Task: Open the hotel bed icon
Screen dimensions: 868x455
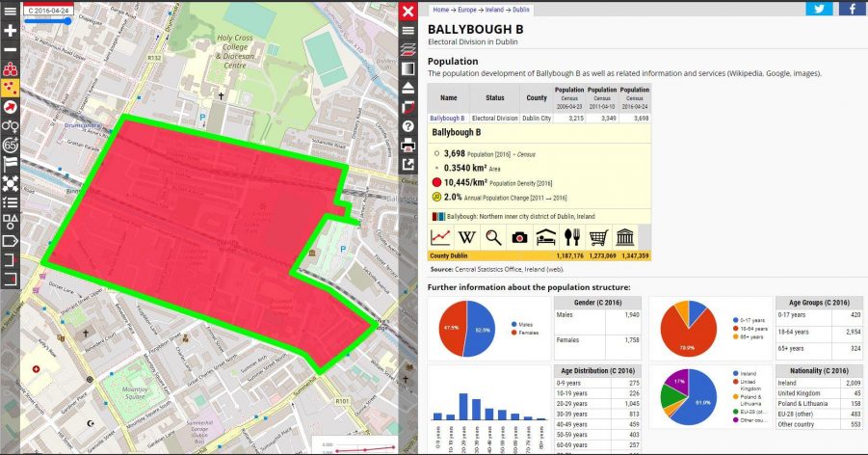Action: [x=546, y=238]
